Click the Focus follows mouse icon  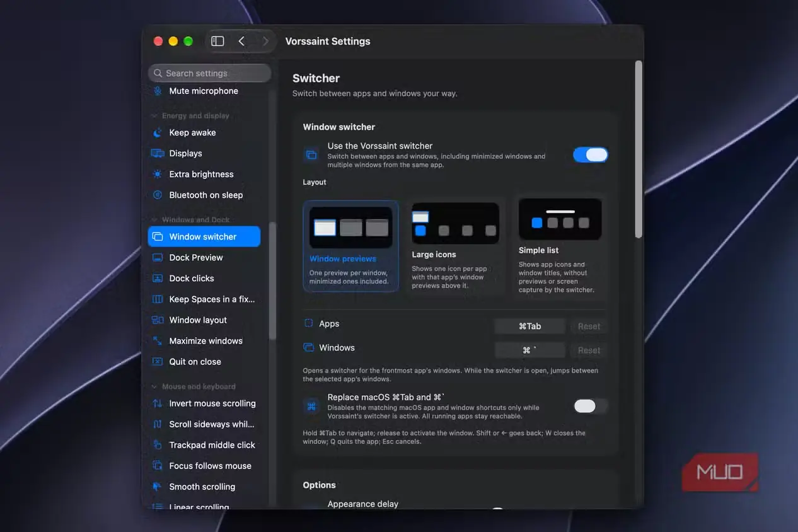158,466
